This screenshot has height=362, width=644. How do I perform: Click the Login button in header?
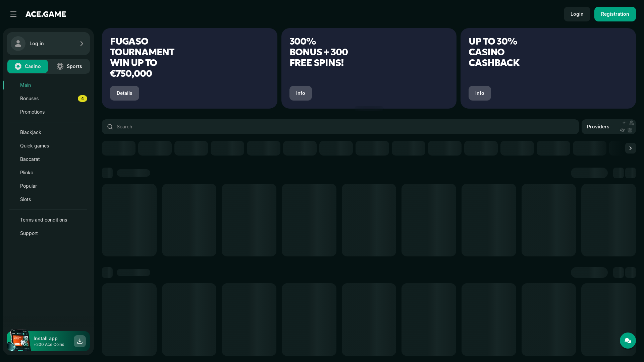tap(577, 14)
